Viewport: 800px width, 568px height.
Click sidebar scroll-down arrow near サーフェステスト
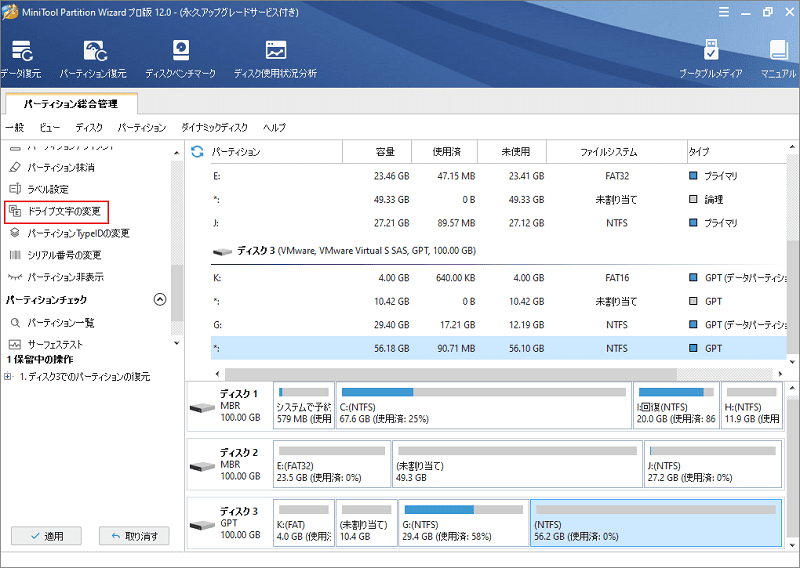point(177,343)
